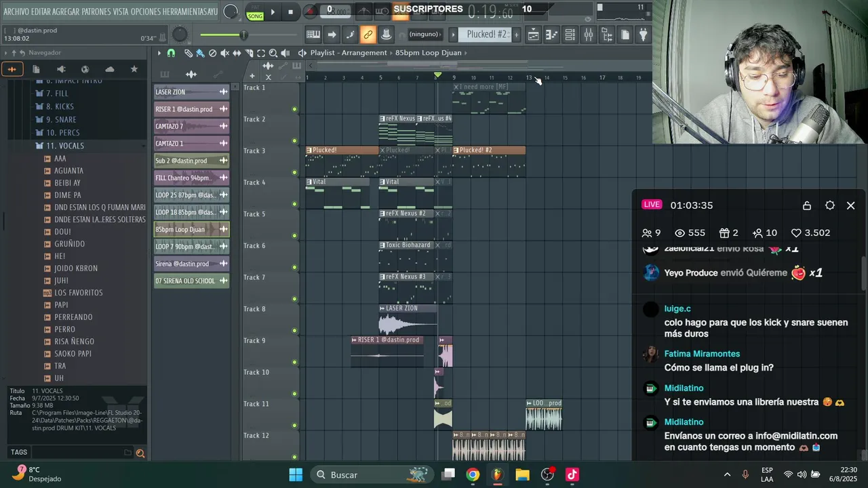868x488 pixels.
Task: Open the (ninguno) dropdown
Action: coord(424,35)
